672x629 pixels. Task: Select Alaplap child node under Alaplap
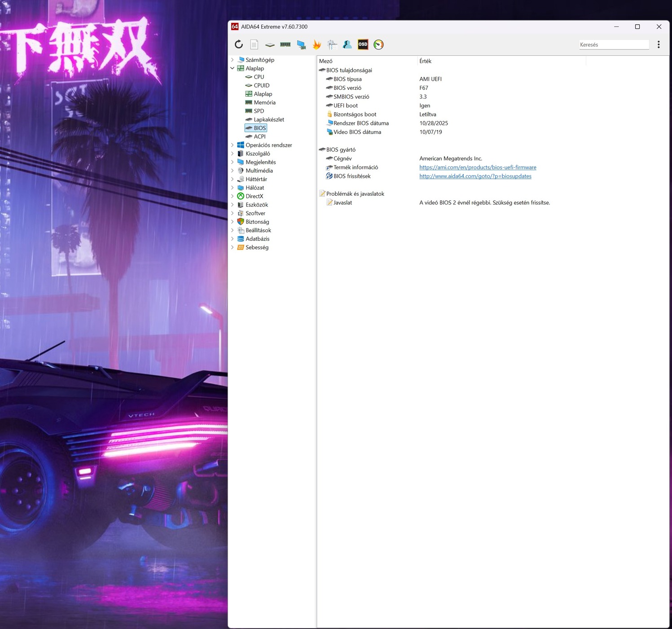263,94
